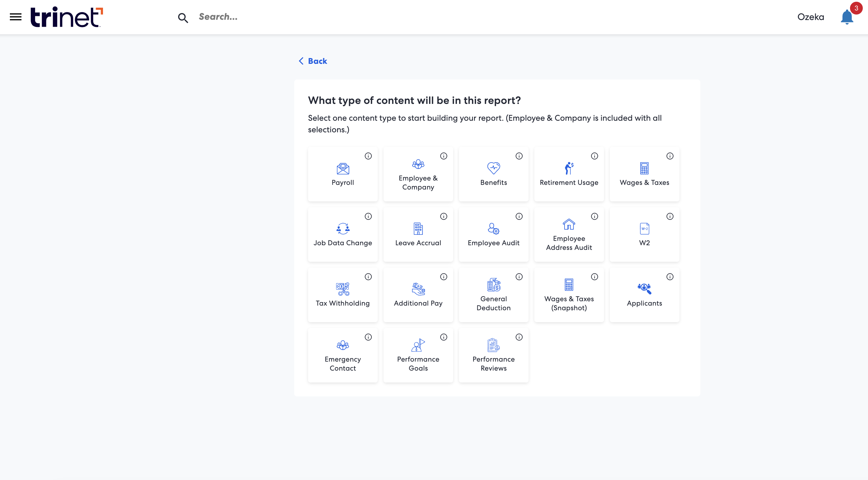The image size is (868, 480).
Task: Open the W2 info icon
Action: pos(670,216)
